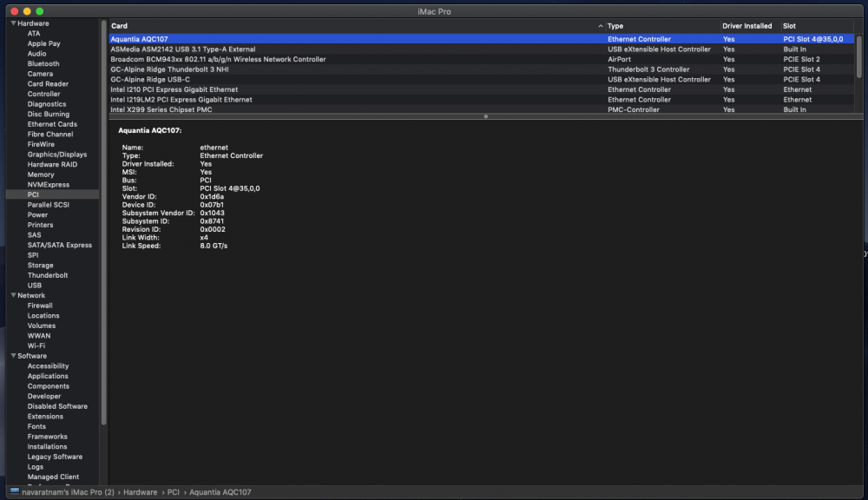Screen dimensions: 868x500
Task: Open ATA in the sidebar
Action: point(34,33)
